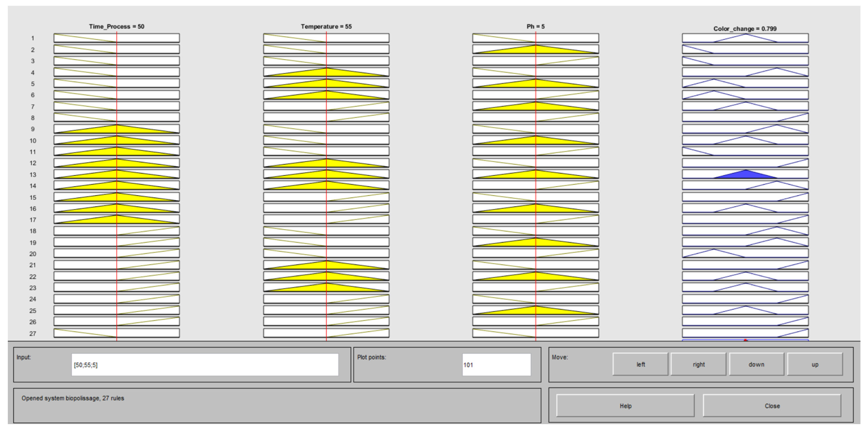Click Color_change output plot of rule 1
868x430 pixels.
click(x=745, y=38)
